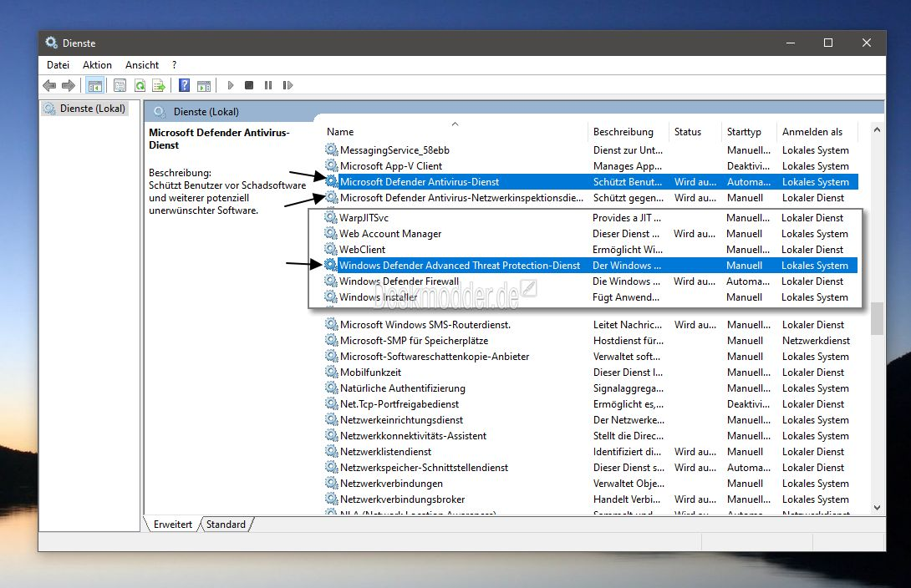Click the Restart service icon

pos(288,85)
